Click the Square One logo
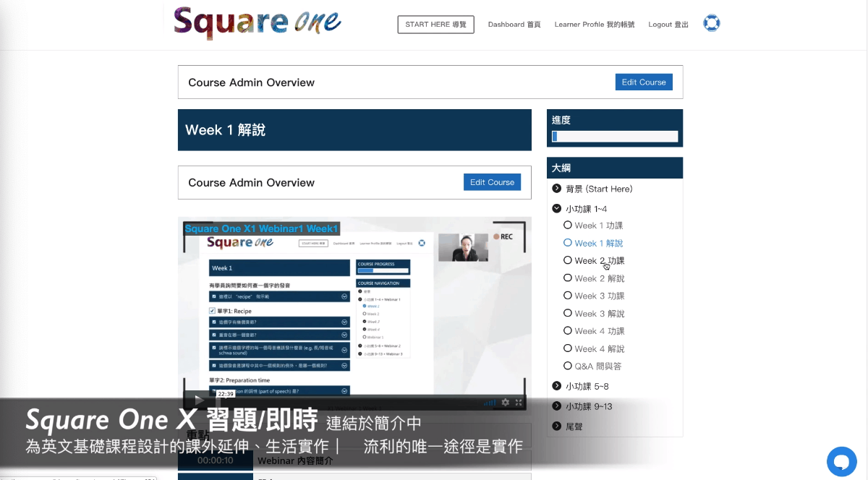Viewport: 868px width, 480px height. 258,22
